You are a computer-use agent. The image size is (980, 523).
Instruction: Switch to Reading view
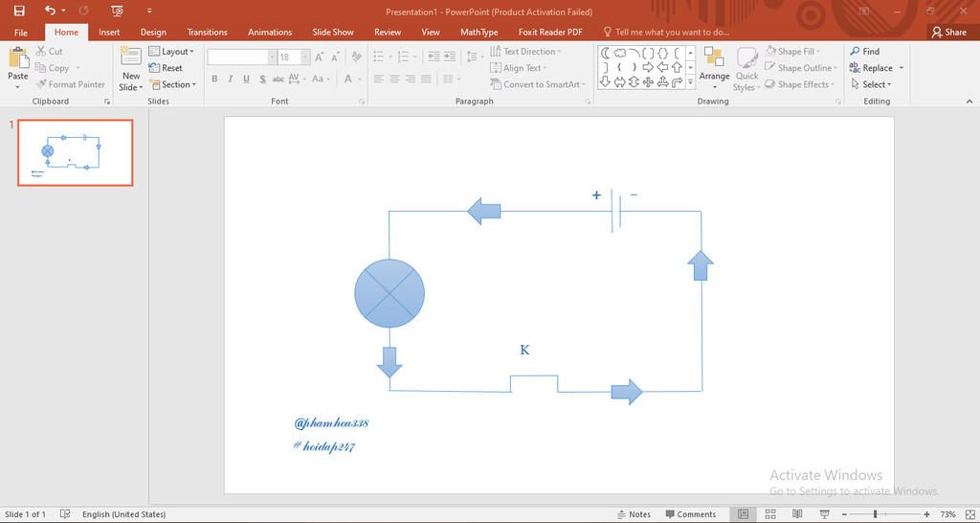(797, 514)
